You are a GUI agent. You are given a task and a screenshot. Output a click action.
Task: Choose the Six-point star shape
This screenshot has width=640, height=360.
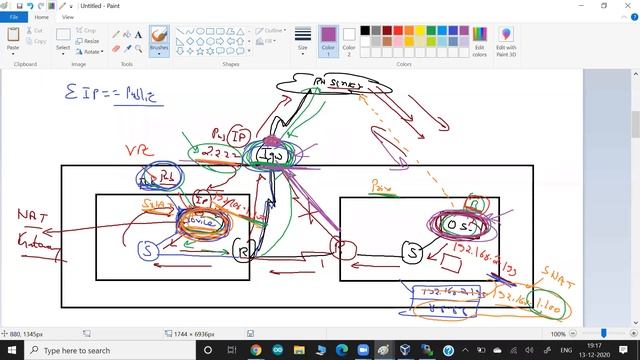click(210, 51)
